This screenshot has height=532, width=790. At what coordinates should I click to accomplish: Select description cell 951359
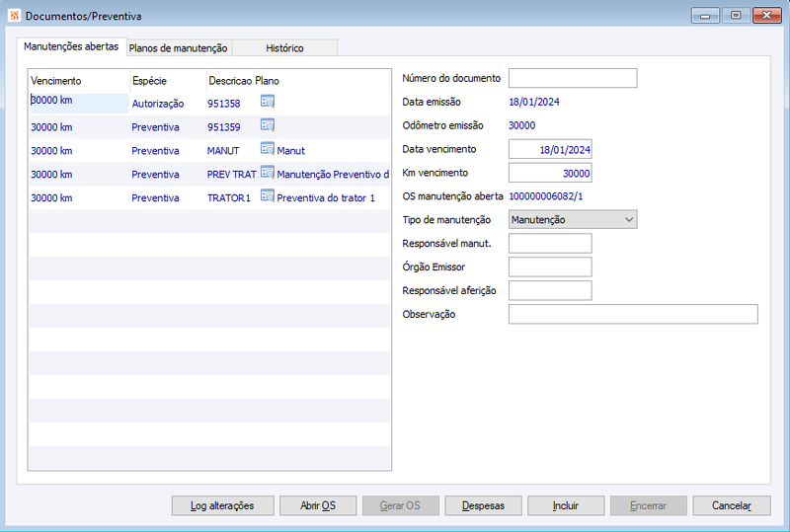pos(224,127)
